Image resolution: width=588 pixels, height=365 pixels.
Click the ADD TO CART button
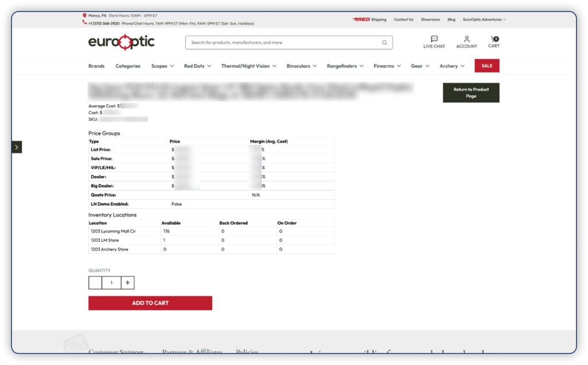point(150,303)
